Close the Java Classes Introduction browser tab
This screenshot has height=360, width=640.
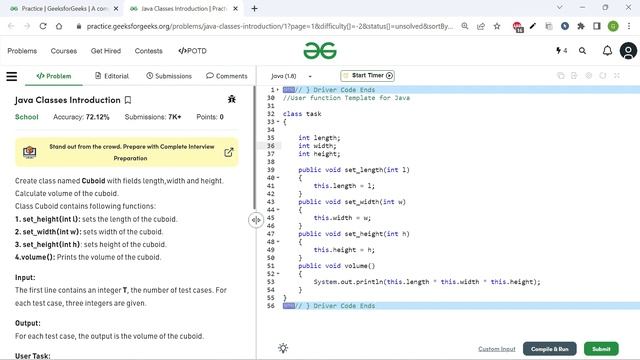tap(236, 8)
